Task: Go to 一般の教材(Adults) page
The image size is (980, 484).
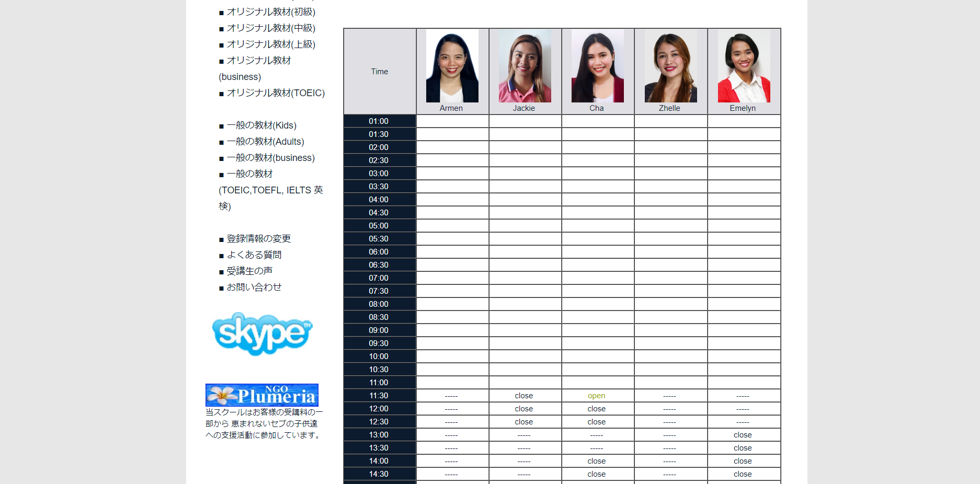Action: tap(265, 141)
